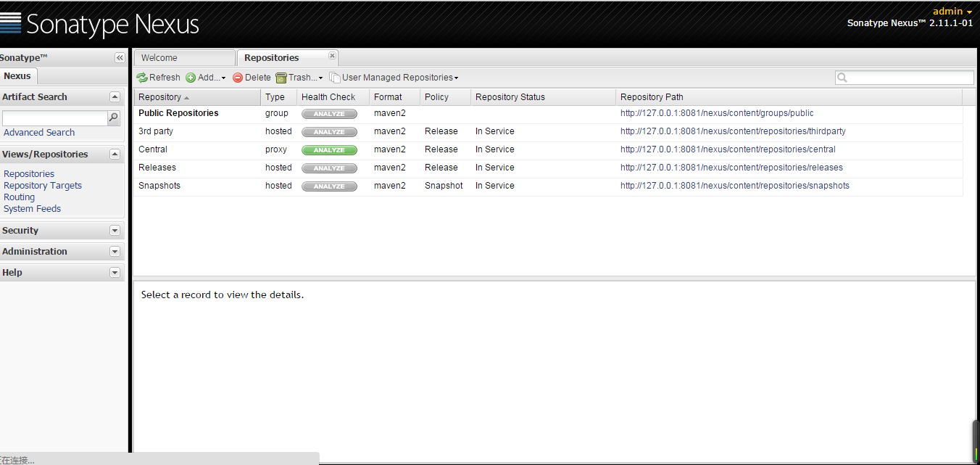
Task: Collapse the Artifact Search section
Action: click(115, 96)
